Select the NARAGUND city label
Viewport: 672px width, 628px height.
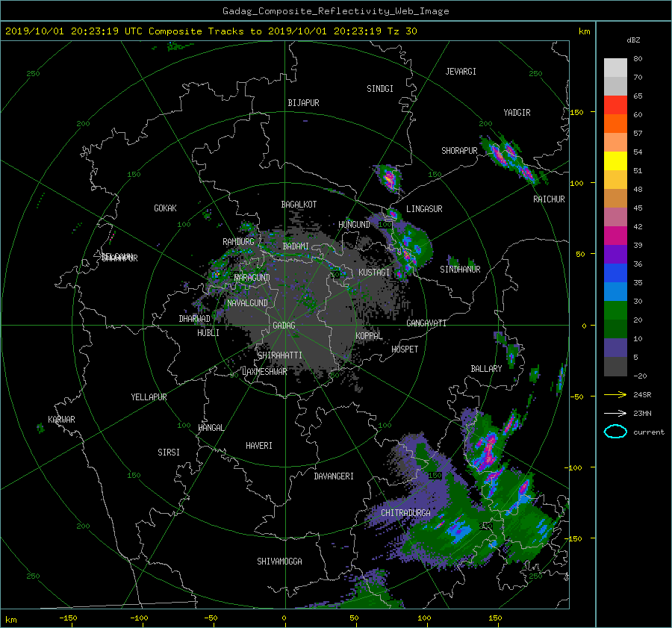point(252,278)
